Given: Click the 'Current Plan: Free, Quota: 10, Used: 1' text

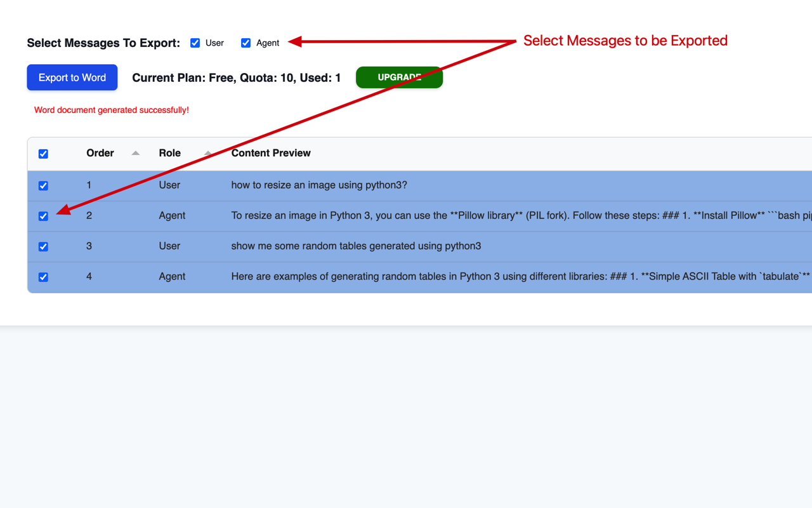Looking at the screenshot, I should tap(237, 77).
